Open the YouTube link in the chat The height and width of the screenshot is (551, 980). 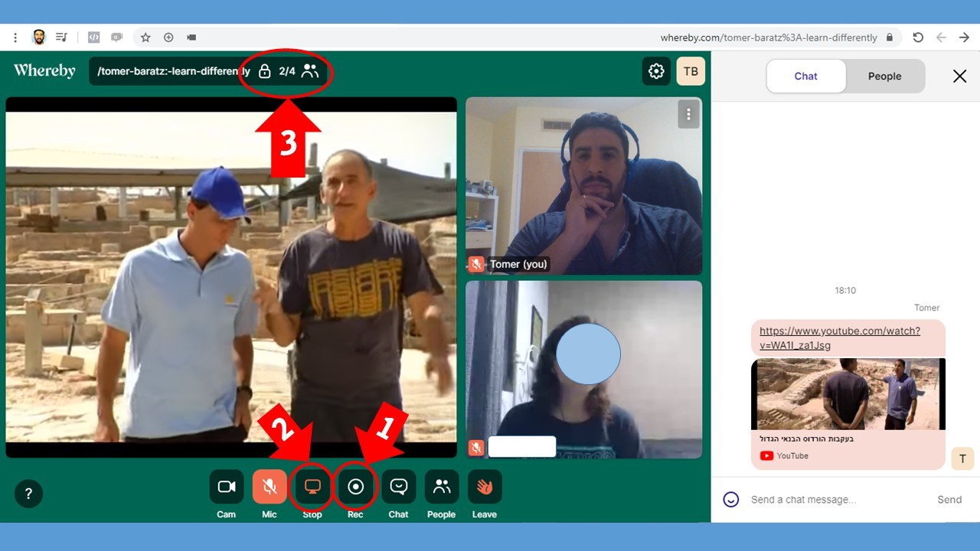point(839,337)
